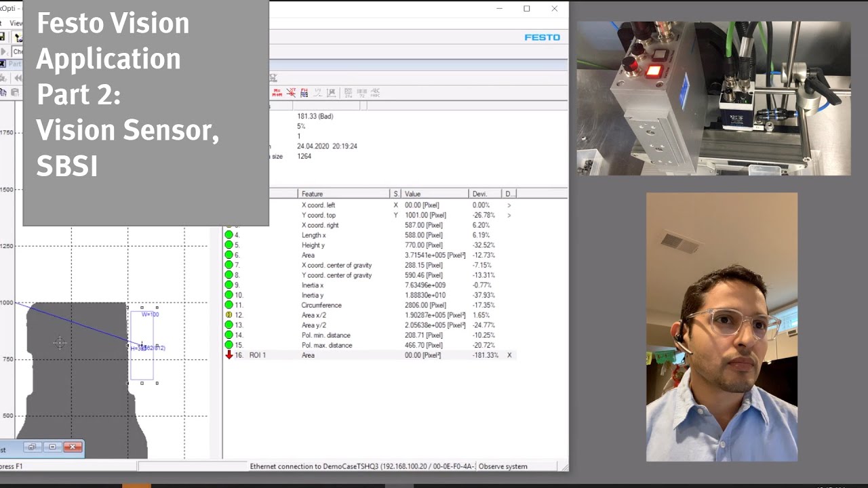Viewport: 868px width, 488px height.
Task: Click green status dot of row 13
Action: pyautogui.click(x=229, y=325)
